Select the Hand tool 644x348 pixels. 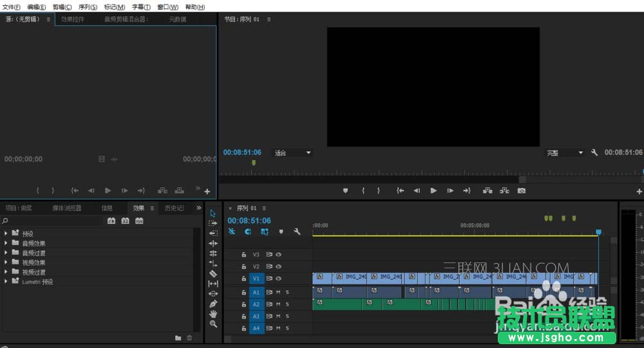coord(213,314)
